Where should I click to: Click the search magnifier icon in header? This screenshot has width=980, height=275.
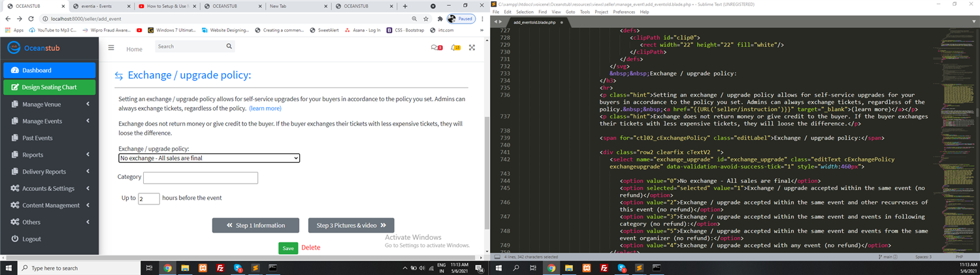click(229, 46)
